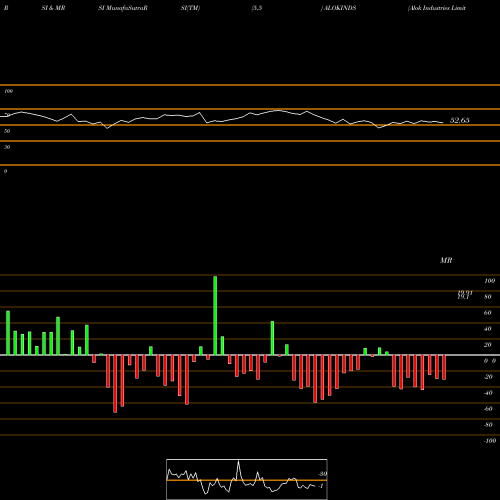Click the 20 label on the MR axis
500x500 pixels.
[487, 345]
